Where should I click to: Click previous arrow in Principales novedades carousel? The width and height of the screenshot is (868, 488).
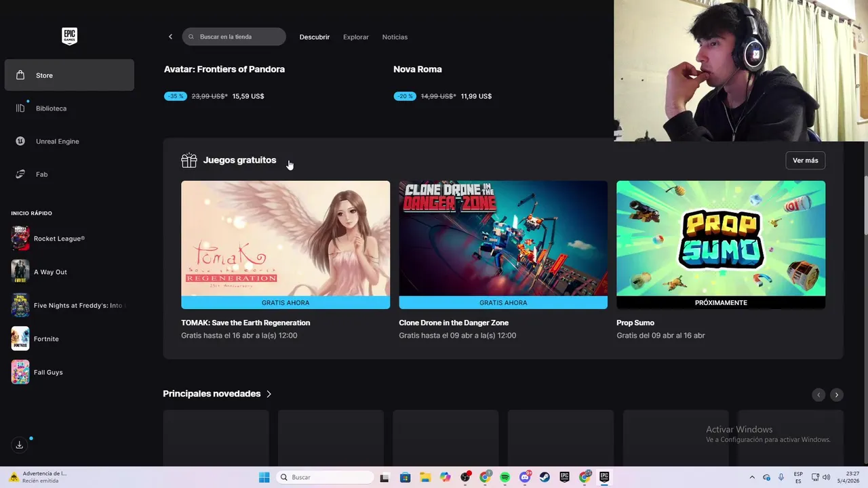pyautogui.click(x=818, y=394)
